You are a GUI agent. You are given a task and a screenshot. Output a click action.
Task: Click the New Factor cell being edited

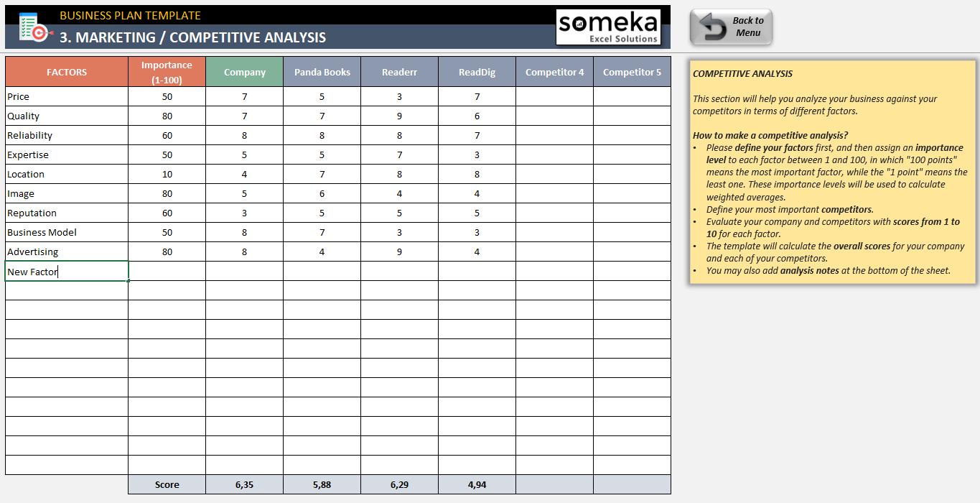pyautogui.click(x=67, y=272)
